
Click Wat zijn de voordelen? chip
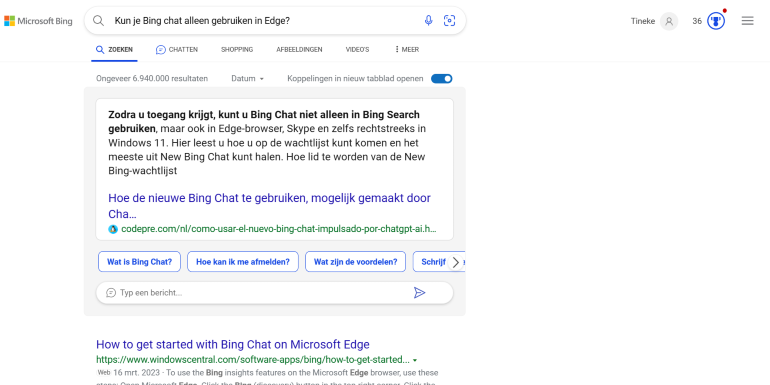[356, 262]
